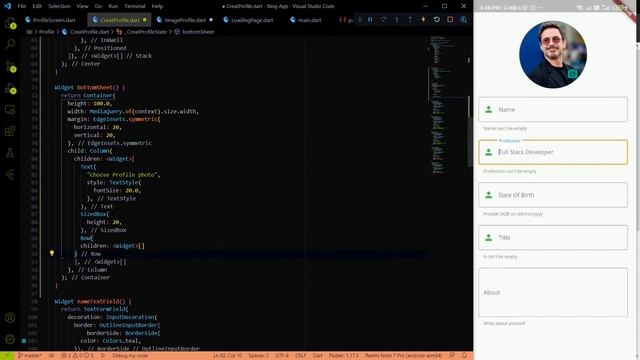
Task: Tap the Profession input field
Action: coord(553,152)
